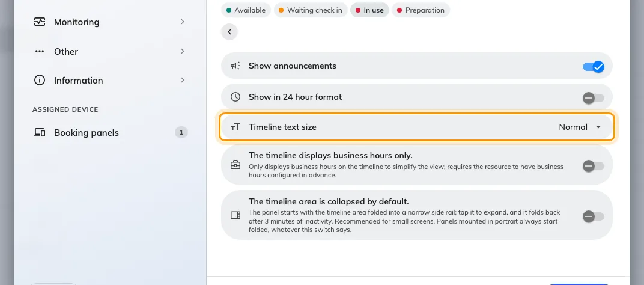
Task: Click the ASSIGNED DEVICE heading
Action: pyautogui.click(x=65, y=109)
